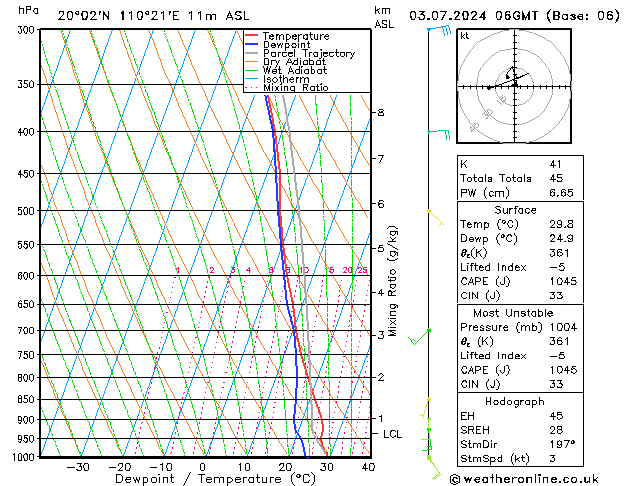This screenshot has height=486, width=629.
Task: Click the SREH value 28
Action: click(x=556, y=430)
